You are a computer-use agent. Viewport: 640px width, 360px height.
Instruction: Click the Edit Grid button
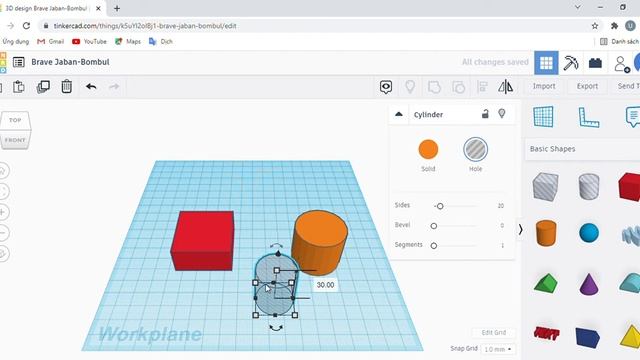pos(493,333)
